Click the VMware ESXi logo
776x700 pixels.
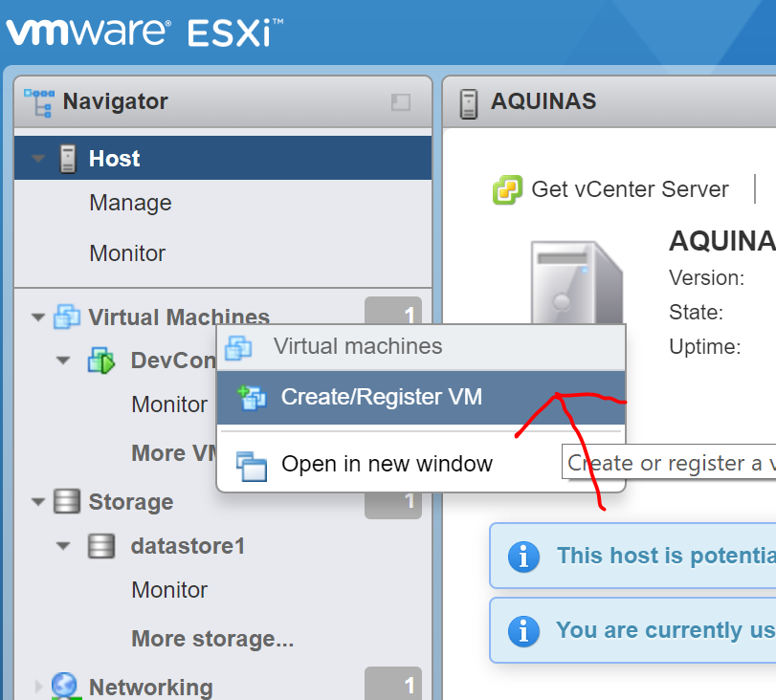point(144,33)
